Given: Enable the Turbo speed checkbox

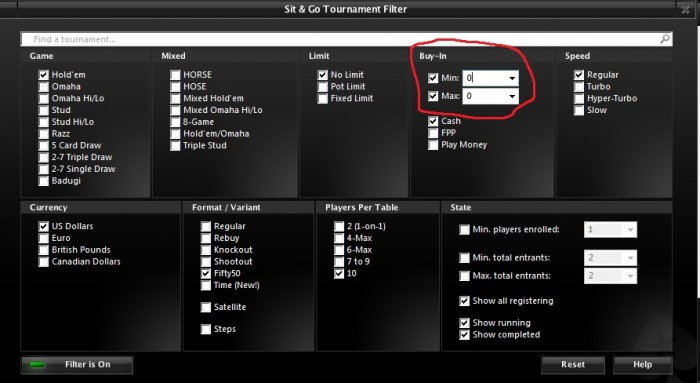Looking at the screenshot, I should [579, 87].
